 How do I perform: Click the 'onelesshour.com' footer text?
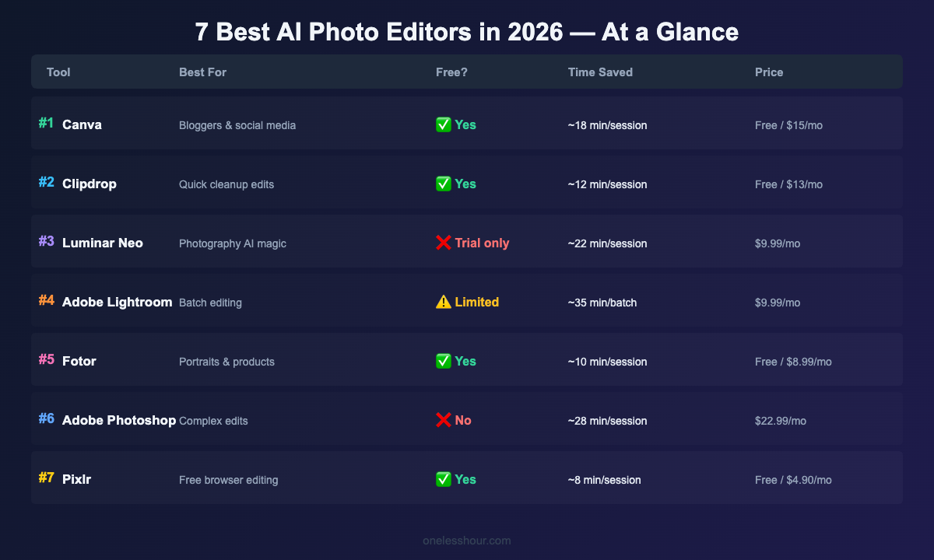click(467, 540)
